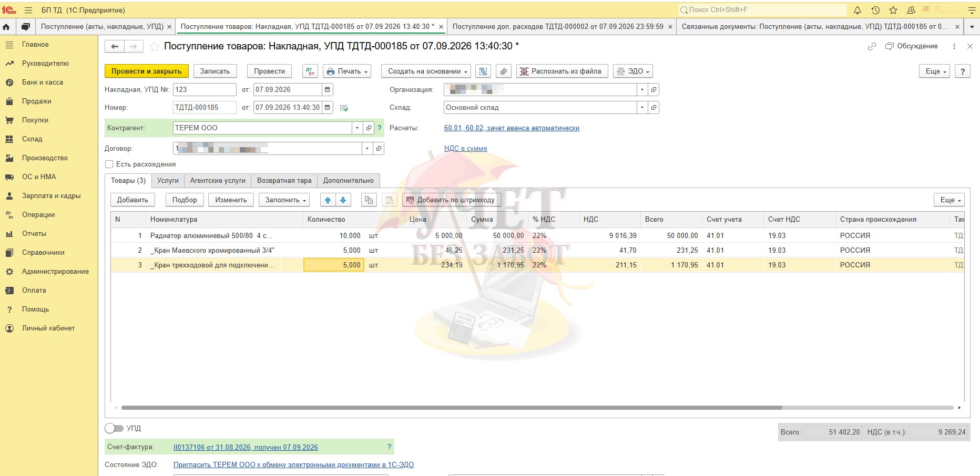The width and height of the screenshot is (980, 476).
Task: Open Покупки section in sidebar
Action: [x=35, y=120]
